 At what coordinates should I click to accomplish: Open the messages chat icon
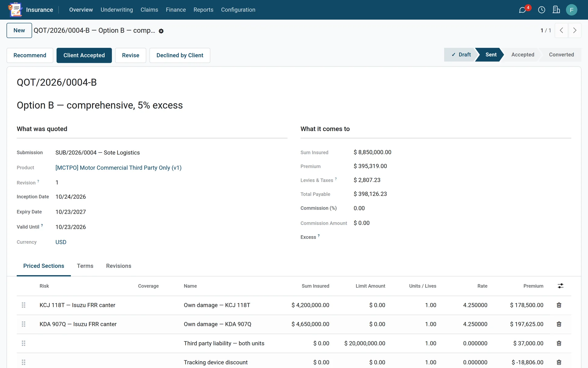pos(522,10)
